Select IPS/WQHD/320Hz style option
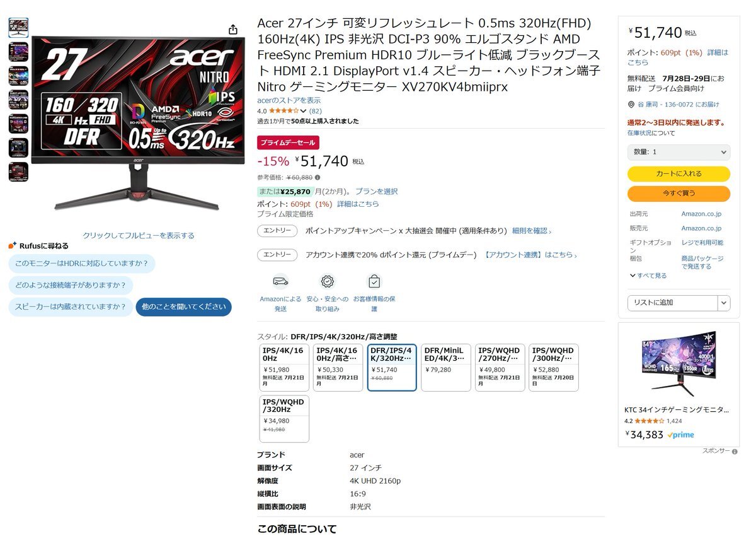756x536 pixels. click(284, 419)
